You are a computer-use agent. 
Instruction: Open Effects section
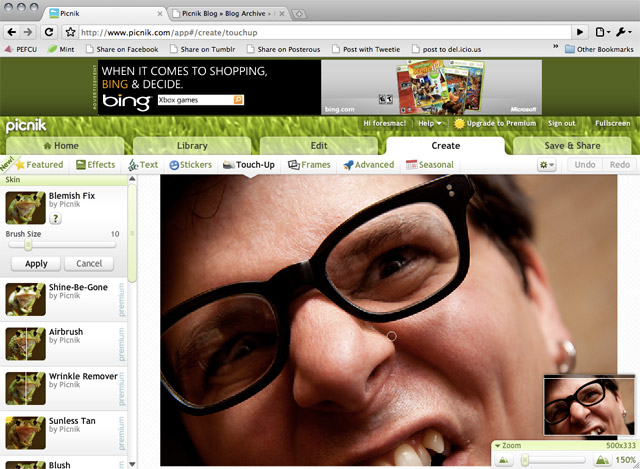click(96, 165)
